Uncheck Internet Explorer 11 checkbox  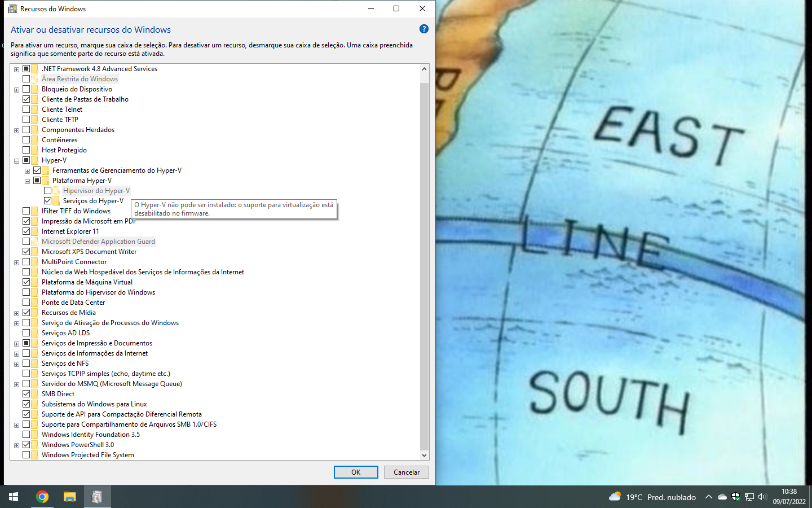26,231
